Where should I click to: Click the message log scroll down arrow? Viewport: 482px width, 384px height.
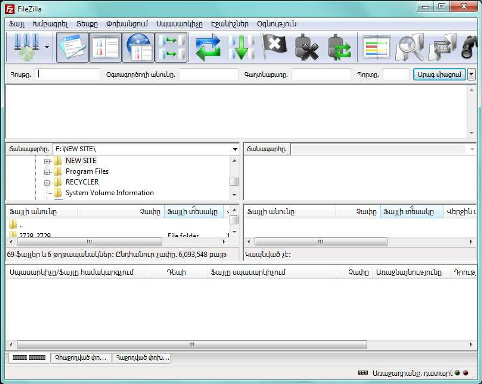point(471,133)
